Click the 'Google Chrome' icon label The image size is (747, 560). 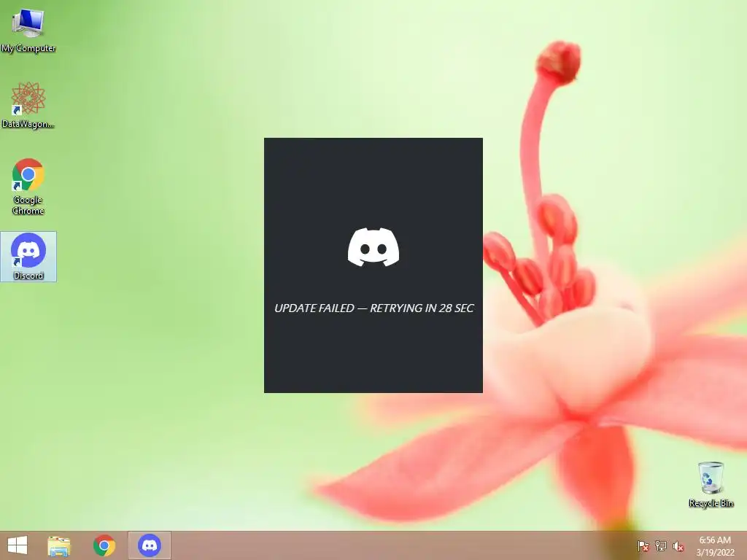pos(28,205)
